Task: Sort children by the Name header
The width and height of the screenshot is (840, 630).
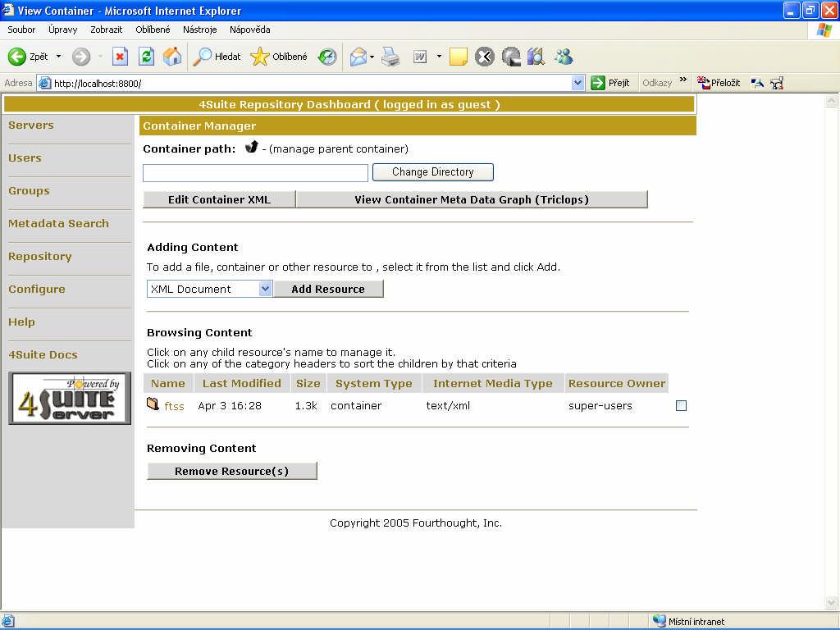Action: [167, 383]
